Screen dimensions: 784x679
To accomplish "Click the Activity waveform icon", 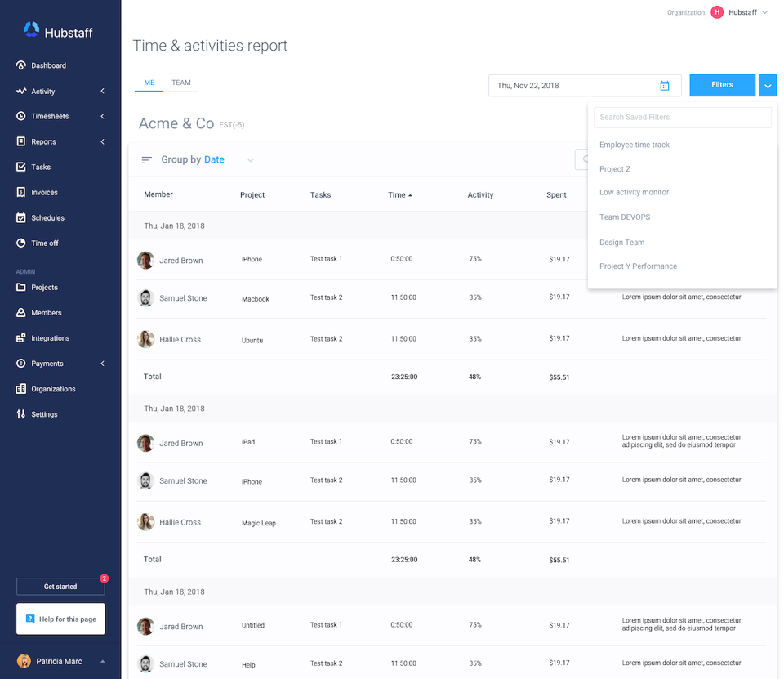I will point(21,91).
